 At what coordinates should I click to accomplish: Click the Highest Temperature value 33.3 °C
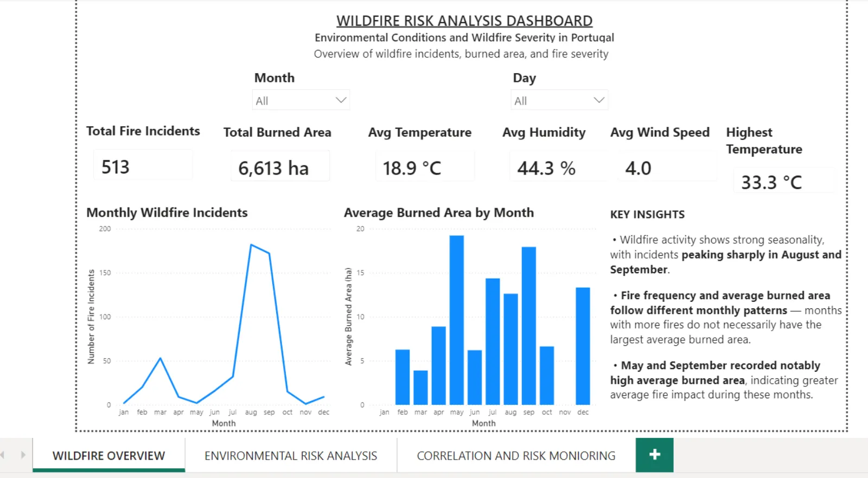tap(771, 183)
